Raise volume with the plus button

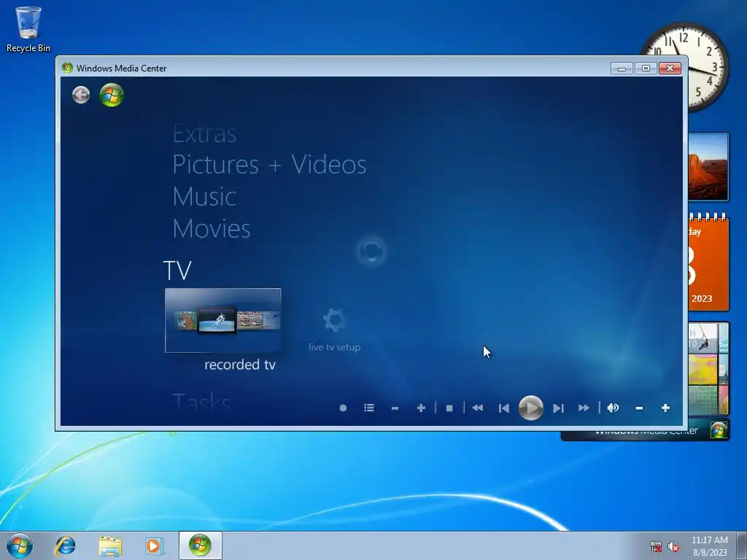pos(665,408)
